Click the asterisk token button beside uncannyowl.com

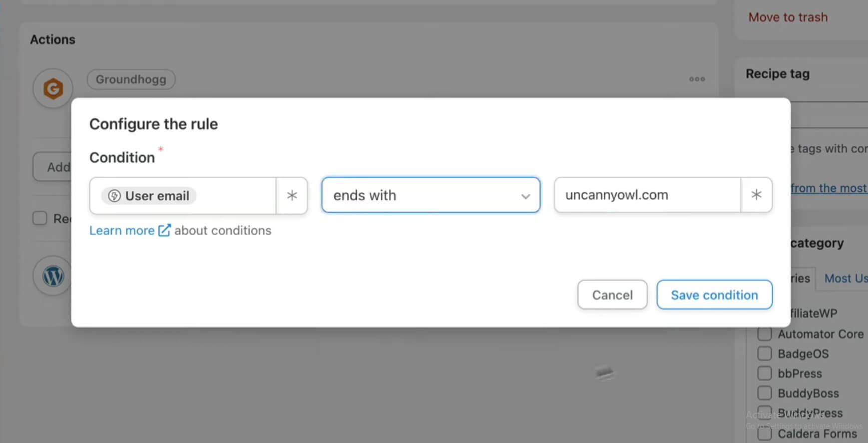tap(756, 195)
